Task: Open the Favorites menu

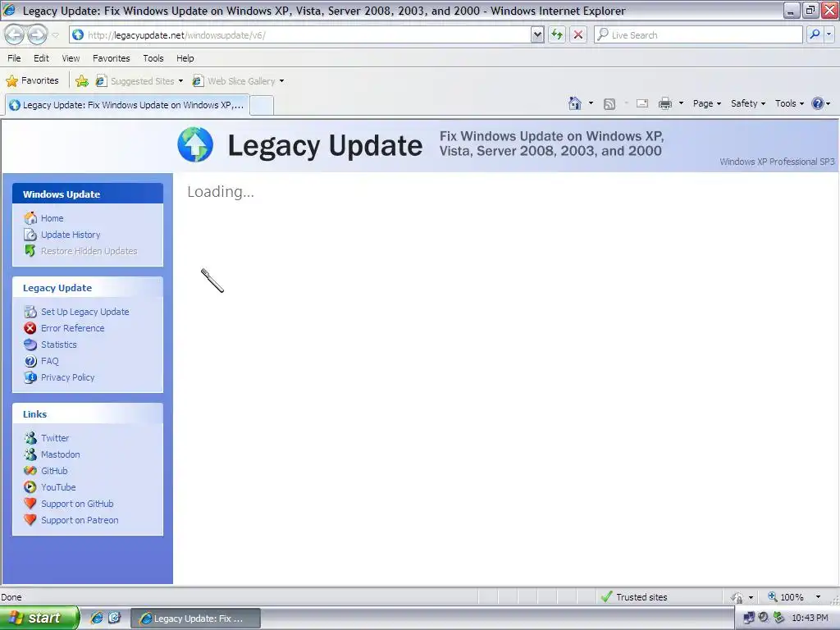Action: pyautogui.click(x=111, y=58)
